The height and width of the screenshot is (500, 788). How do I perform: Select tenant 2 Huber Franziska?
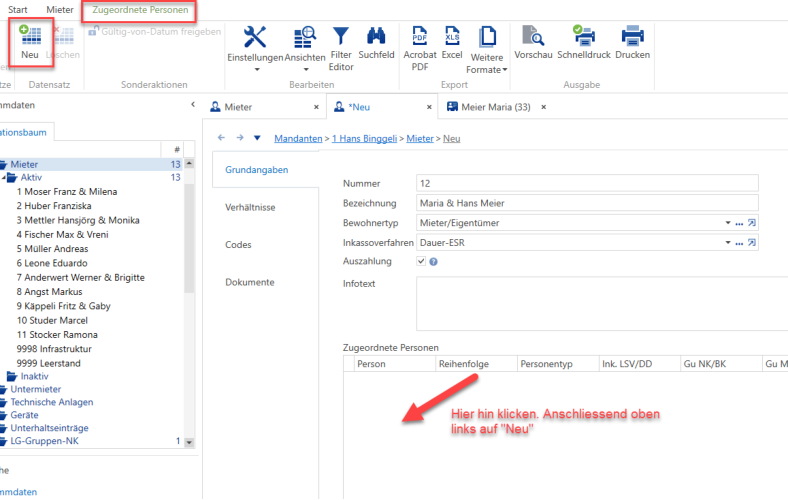54,206
